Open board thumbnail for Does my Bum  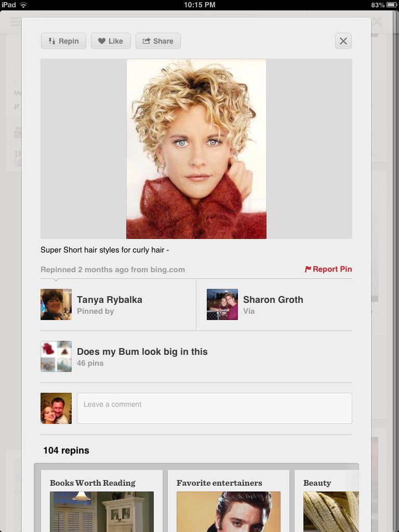click(x=56, y=356)
